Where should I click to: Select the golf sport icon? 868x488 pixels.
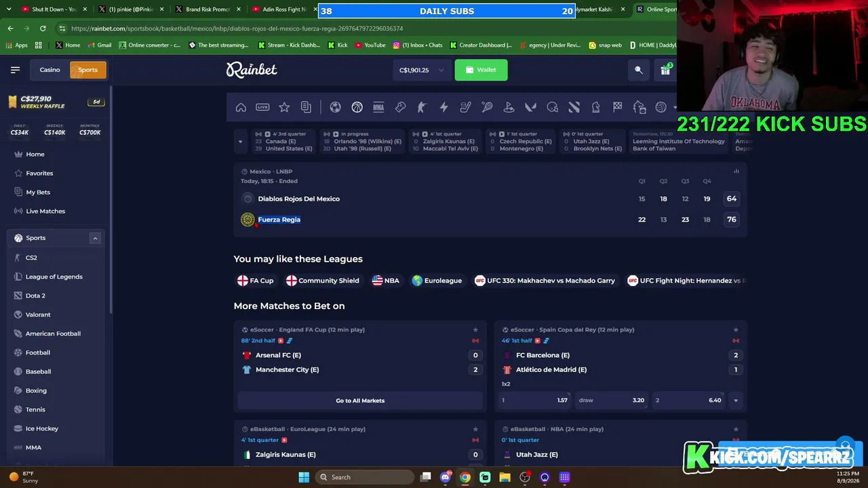pos(509,107)
